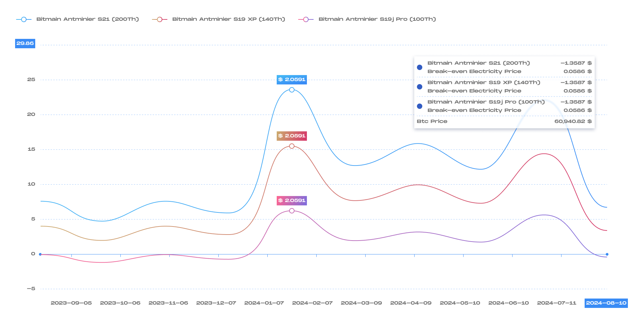Click the blue S21 legend circle marker
This screenshot has height=324, width=644.
point(24,19)
